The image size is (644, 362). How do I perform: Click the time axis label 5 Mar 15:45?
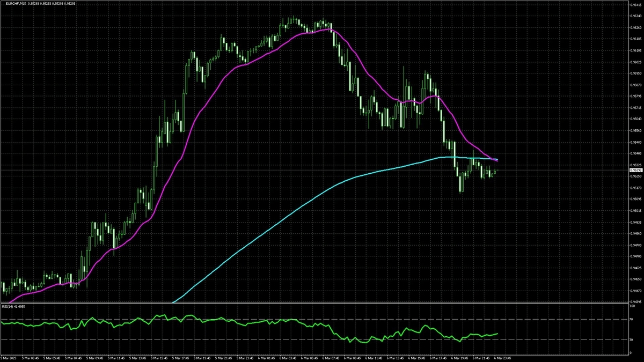tap(158, 357)
